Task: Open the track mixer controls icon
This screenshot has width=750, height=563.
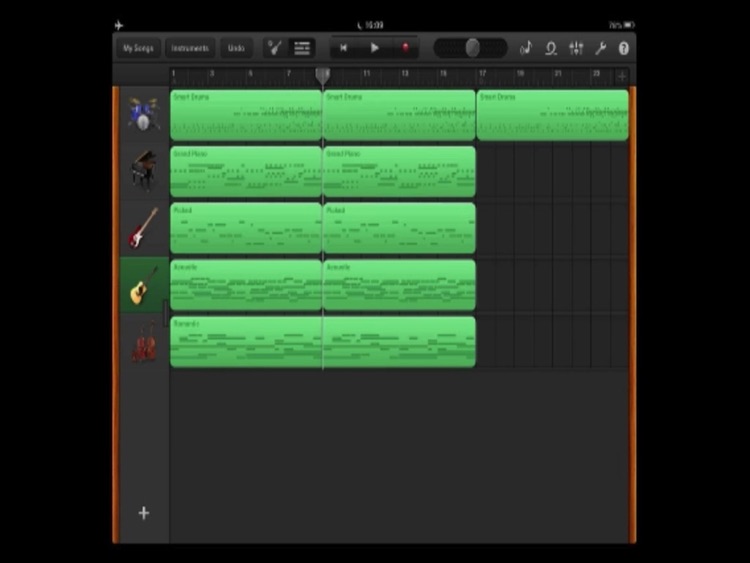Action: [576, 48]
